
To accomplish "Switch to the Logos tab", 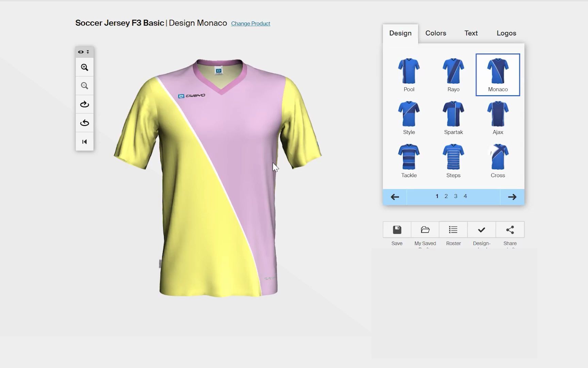I will 506,33.
